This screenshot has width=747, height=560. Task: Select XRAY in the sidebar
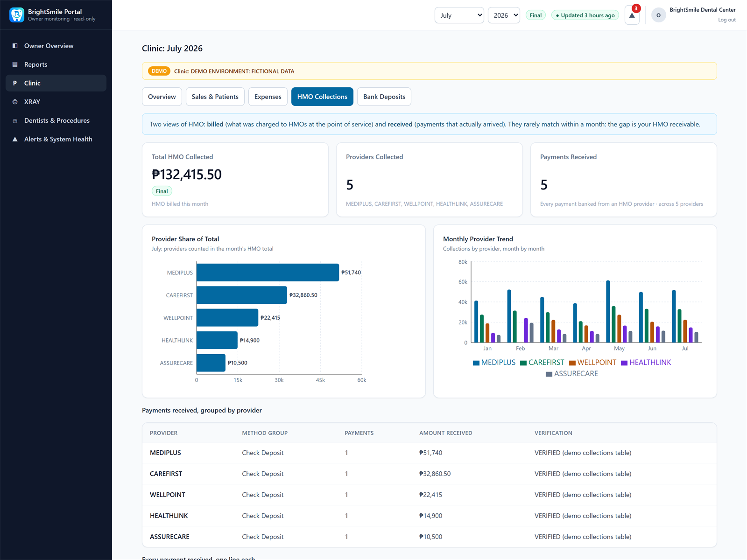(56, 102)
